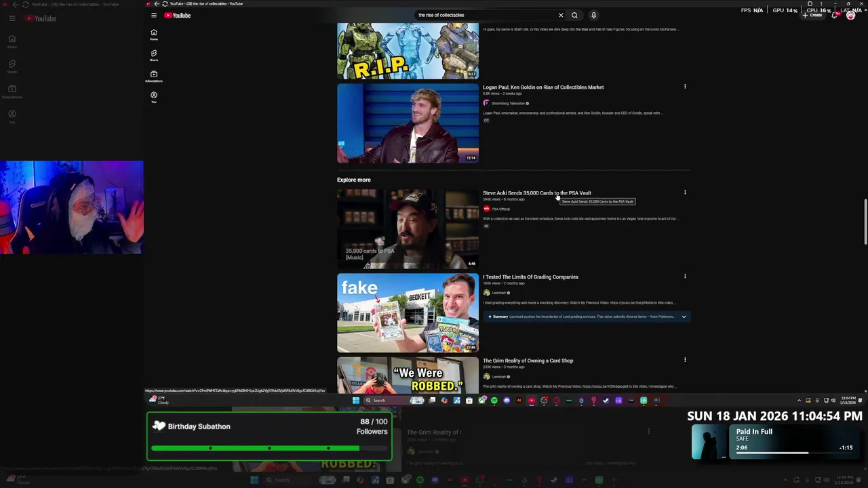Open the Logan Paul video thumbnail
Viewport: 868px width, 488px height.
click(408, 123)
